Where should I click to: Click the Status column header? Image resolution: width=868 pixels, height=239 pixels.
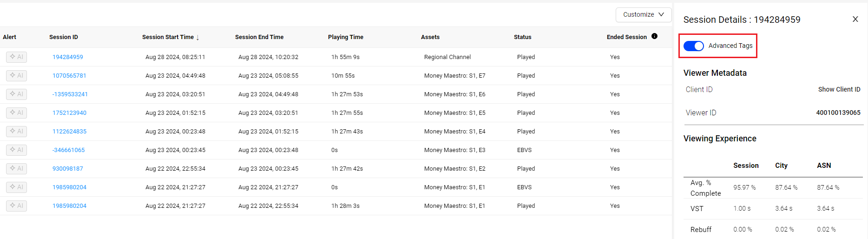pos(523,37)
